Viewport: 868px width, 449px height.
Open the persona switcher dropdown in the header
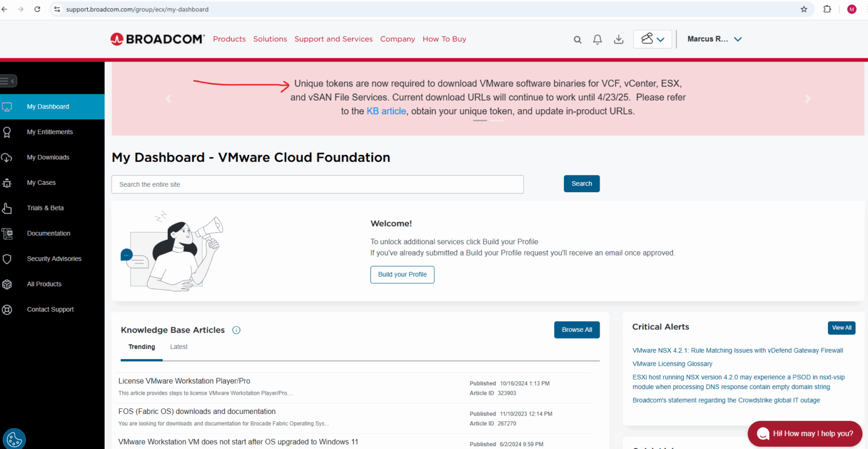pos(652,39)
